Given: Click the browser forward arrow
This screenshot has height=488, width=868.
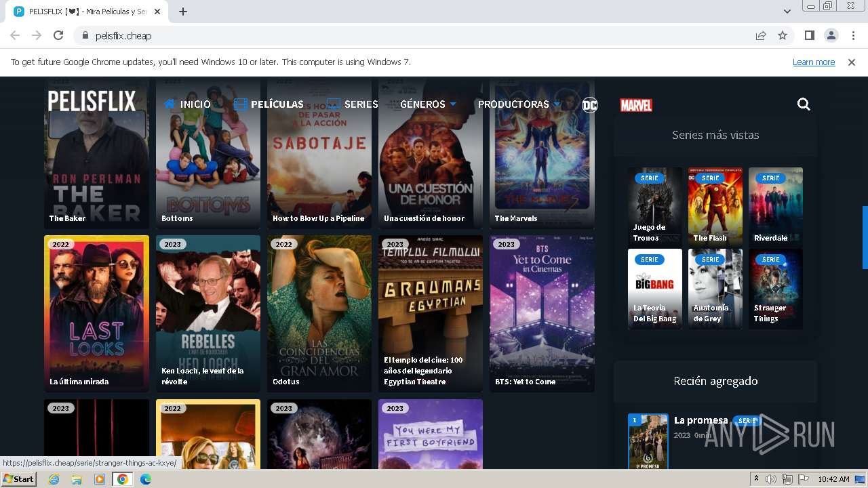Looking at the screenshot, I should point(37,36).
